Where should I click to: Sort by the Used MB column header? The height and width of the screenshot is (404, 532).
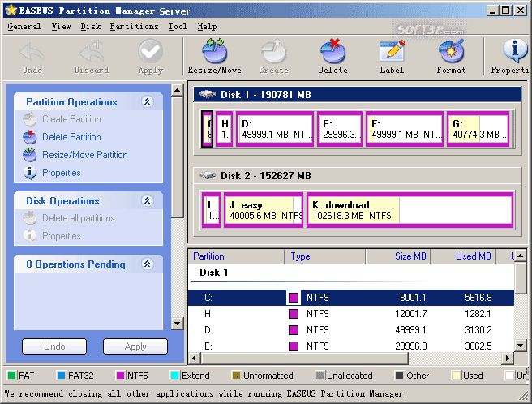[463, 256]
